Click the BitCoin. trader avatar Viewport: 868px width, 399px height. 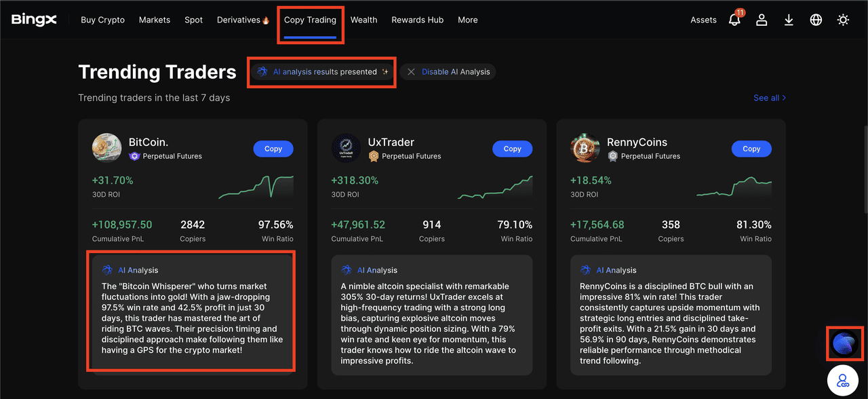(x=106, y=148)
